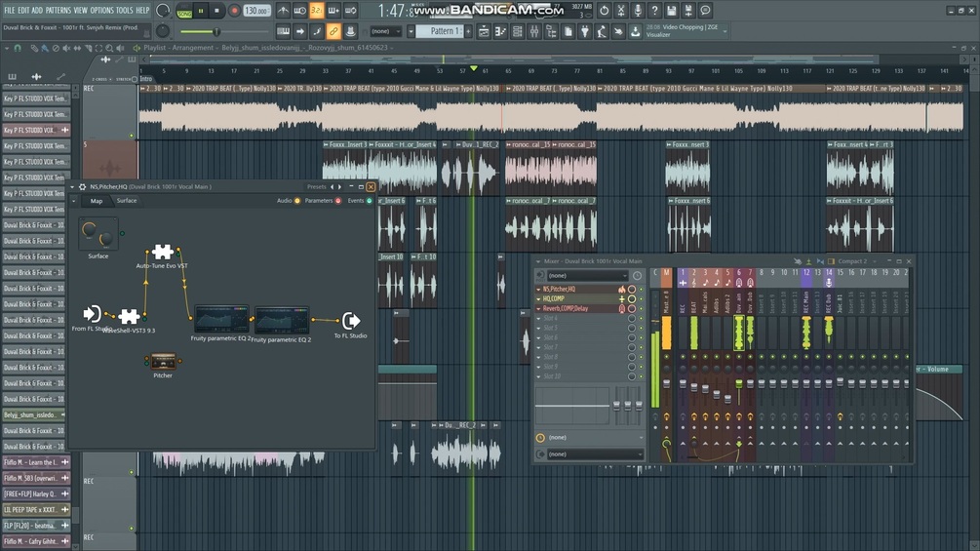Toggle Song/Pattern mode button
Screen dimensions: 980x551
[184, 11]
